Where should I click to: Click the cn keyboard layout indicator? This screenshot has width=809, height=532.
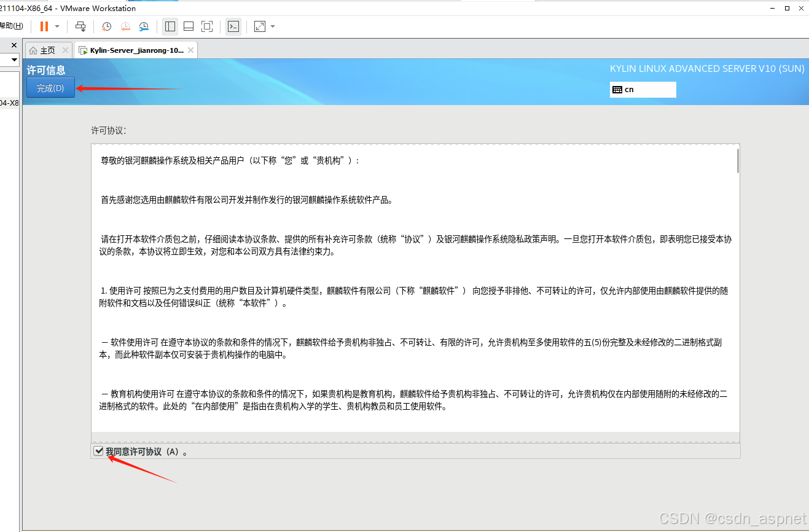643,90
